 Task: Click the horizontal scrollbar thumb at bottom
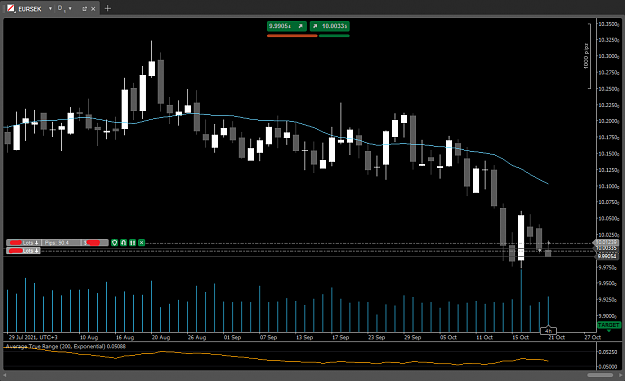600,375
